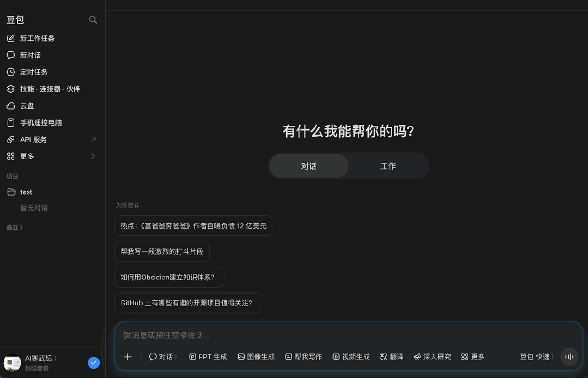
Task: Focus the message input field
Action: [x=348, y=335]
